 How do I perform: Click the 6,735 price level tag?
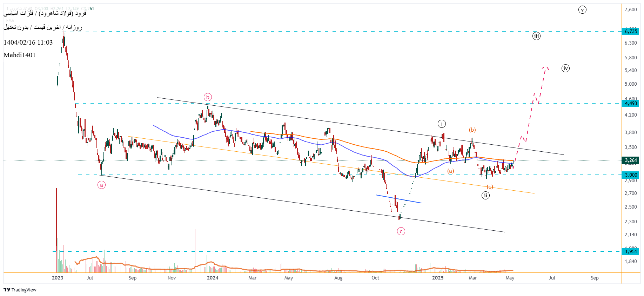(x=631, y=31)
